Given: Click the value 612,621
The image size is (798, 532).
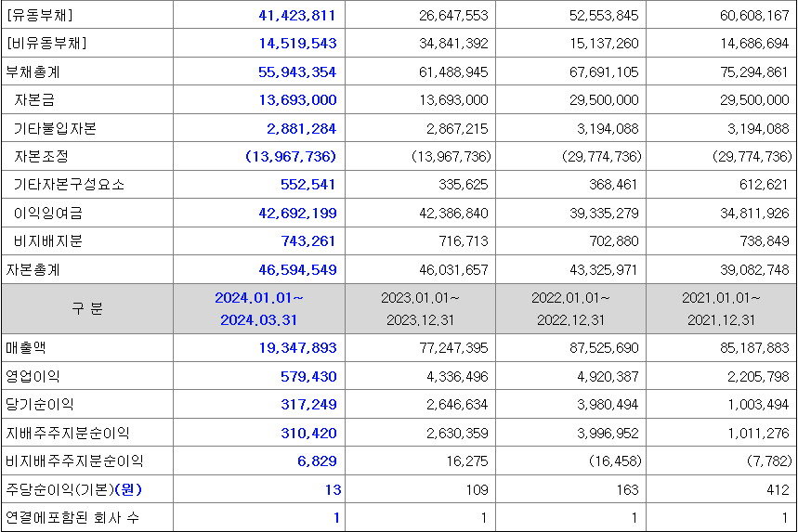Looking at the screenshot, I should click(764, 184).
